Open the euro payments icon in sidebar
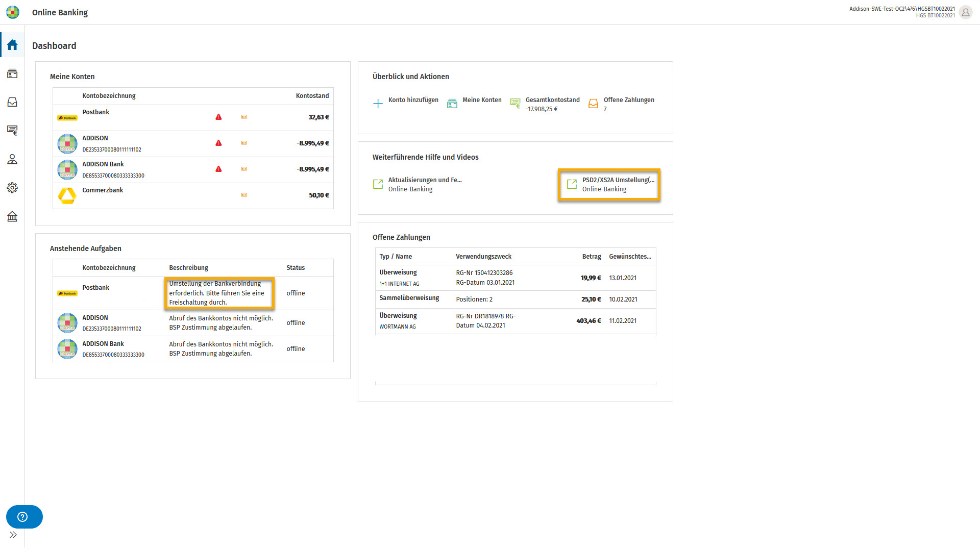The image size is (980, 551). coord(12,131)
